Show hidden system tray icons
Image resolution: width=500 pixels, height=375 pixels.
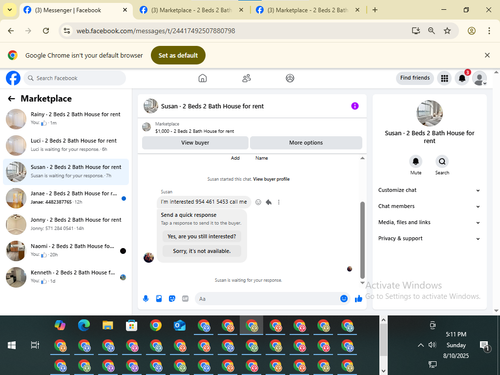point(421,345)
